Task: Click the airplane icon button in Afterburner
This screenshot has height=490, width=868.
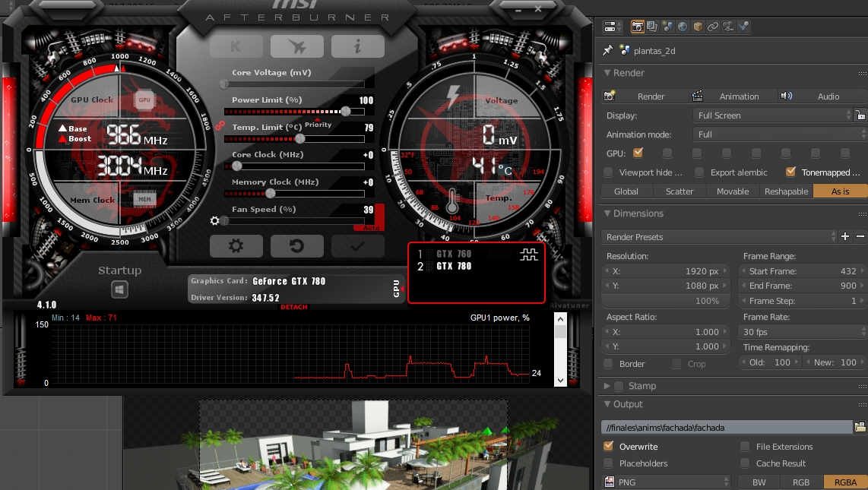Action: click(296, 46)
